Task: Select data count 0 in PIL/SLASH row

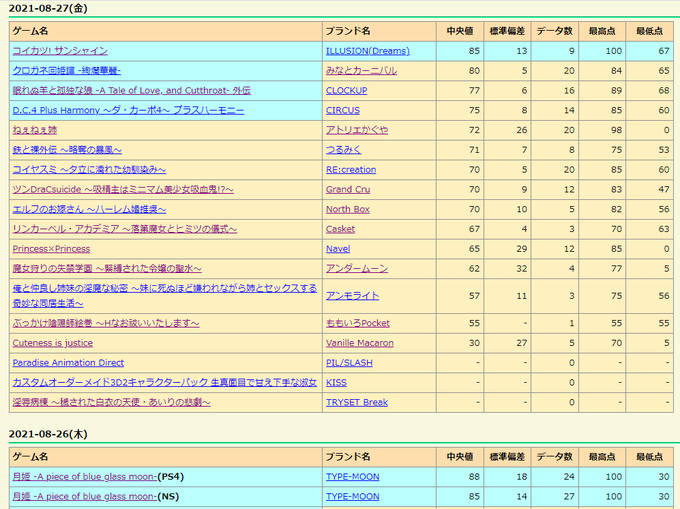Action: (572, 363)
